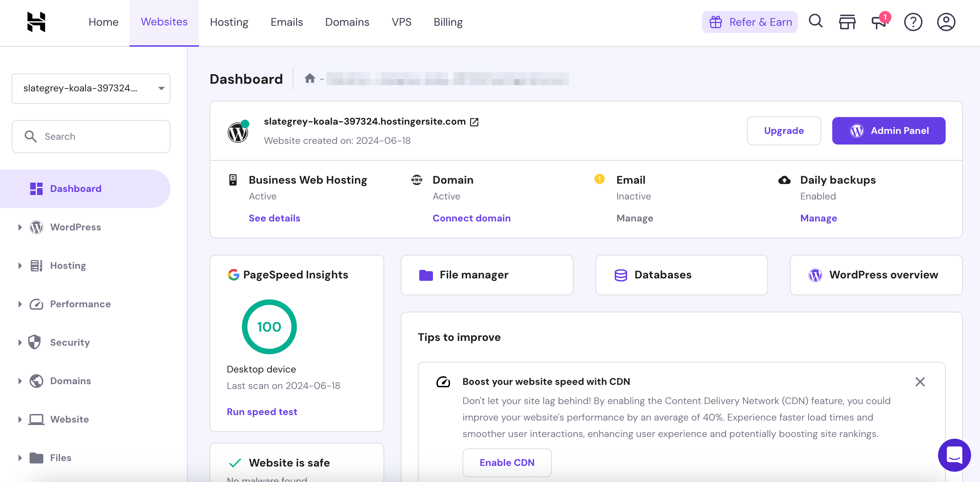Click the Daily backups cloud icon

pyautogui.click(x=784, y=180)
